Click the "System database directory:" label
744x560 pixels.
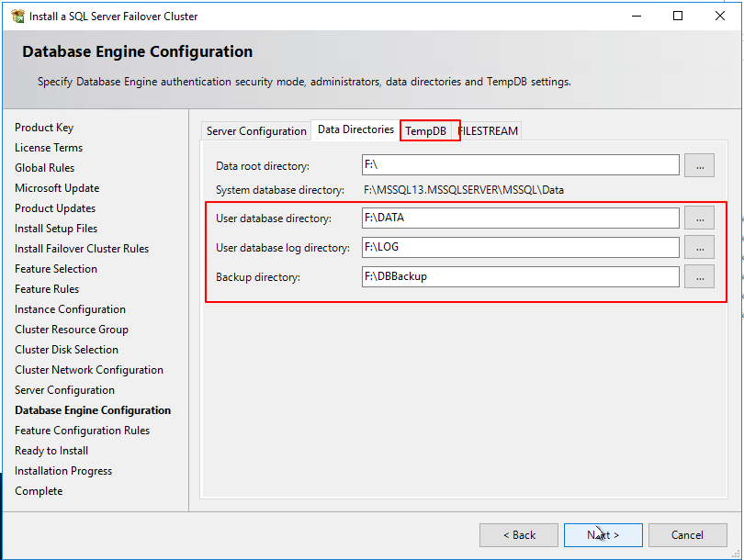click(280, 190)
